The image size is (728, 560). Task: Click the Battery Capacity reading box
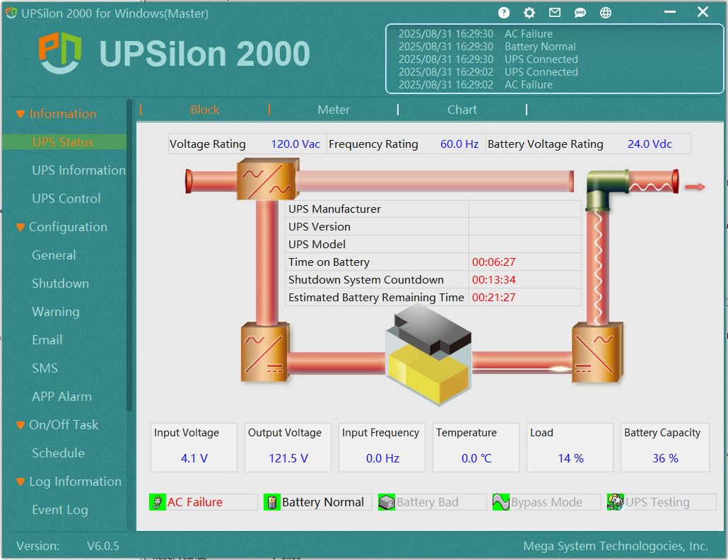664,448
